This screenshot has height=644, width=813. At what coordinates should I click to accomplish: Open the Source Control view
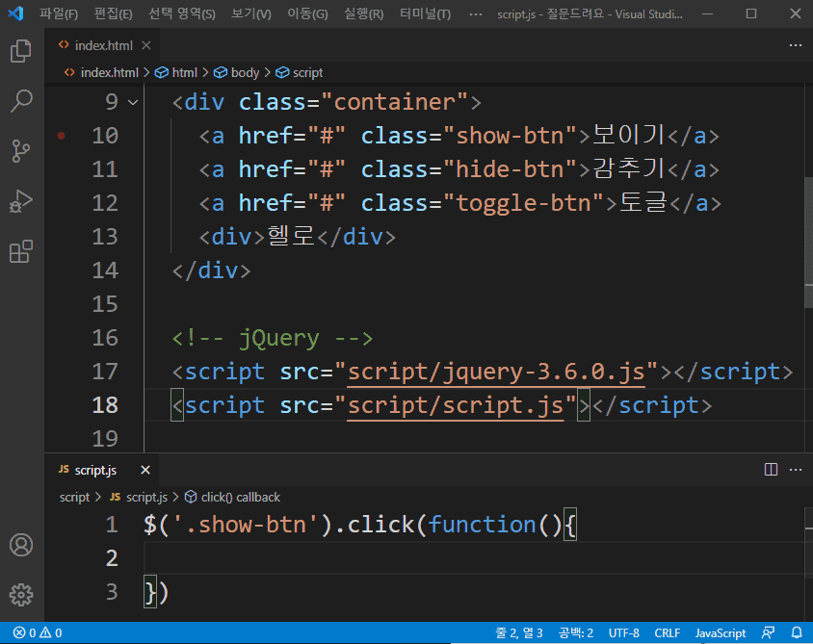click(21, 151)
